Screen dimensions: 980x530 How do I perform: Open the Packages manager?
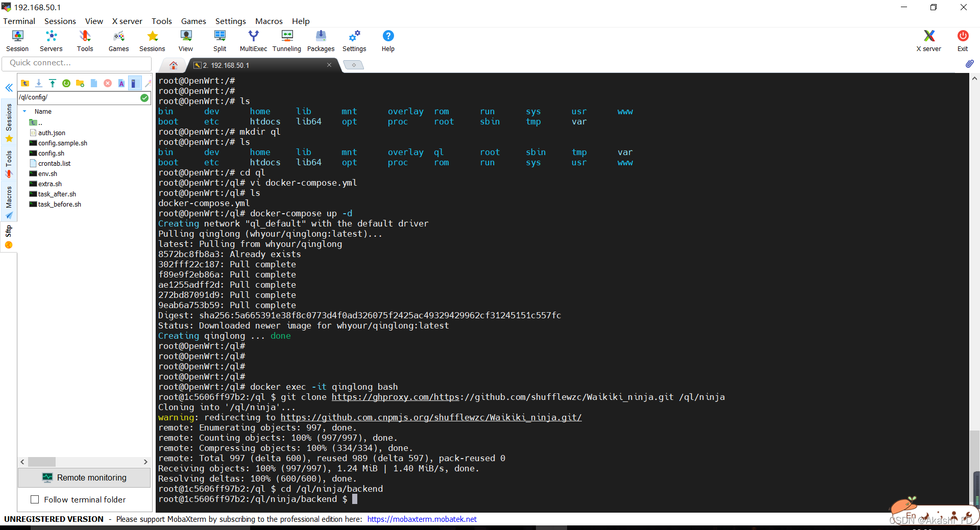(x=321, y=40)
